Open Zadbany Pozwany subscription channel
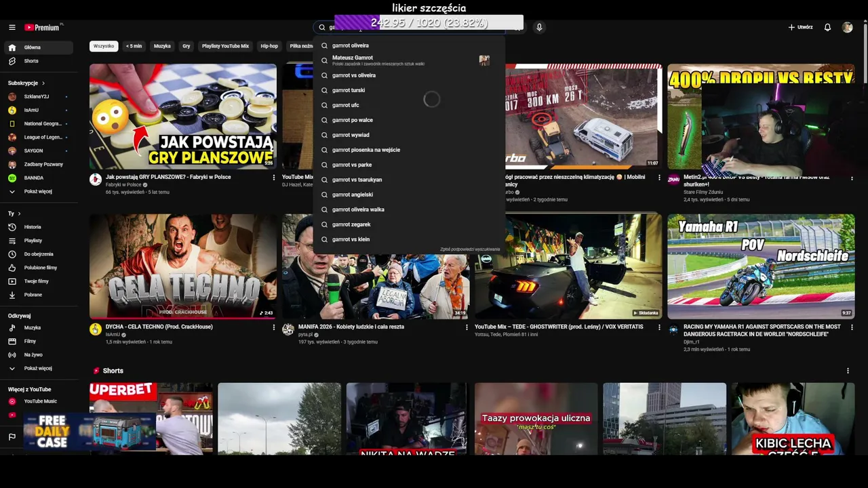Viewport: 868px width, 488px height. [x=38, y=164]
